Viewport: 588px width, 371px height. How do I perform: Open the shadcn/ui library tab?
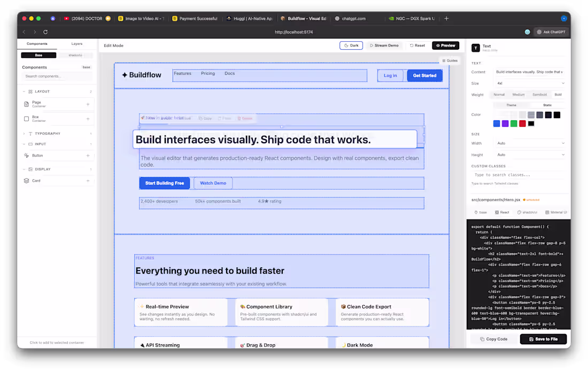75,55
